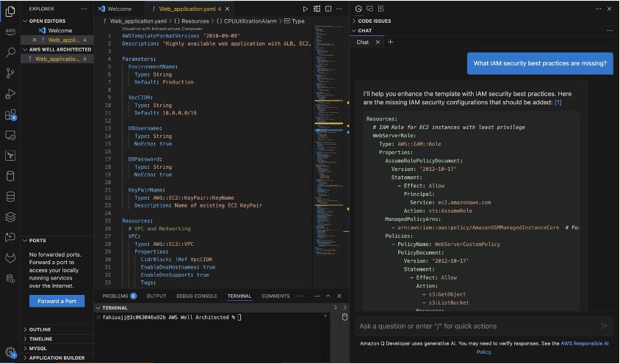Image resolution: width=620 pixels, height=364 pixels.
Task: Close the bottom terminal panel
Action: click(339, 296)
